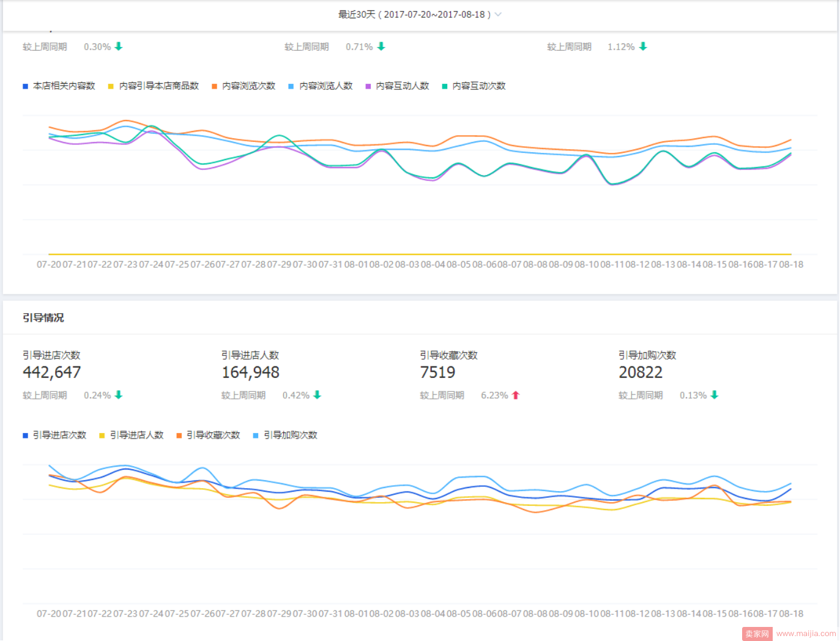The width and height of the screenshot is (840, 641).
Task: Toggle the 内容引导本店商品数 legend series
Action: [x=154, y=86]
